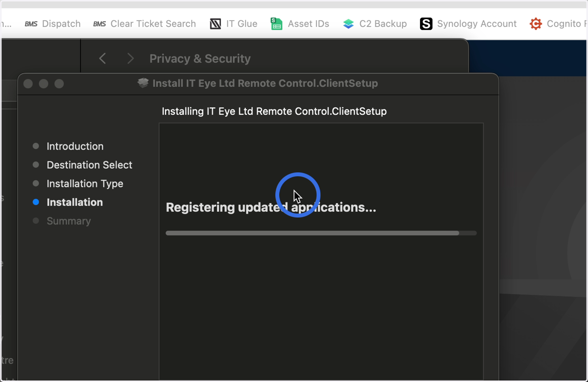Close the installer window
The width and height of the screenshot is (588, 382).
coord(28,84)
